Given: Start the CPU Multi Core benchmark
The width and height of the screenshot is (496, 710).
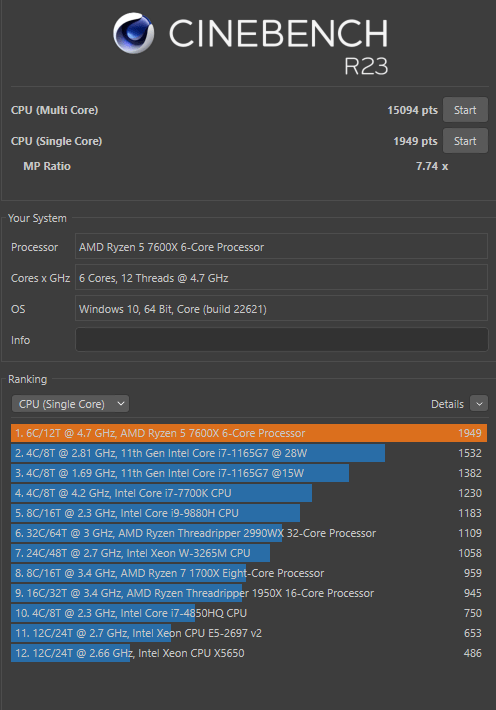Looking at the screenshot, I should click(465, 110).
